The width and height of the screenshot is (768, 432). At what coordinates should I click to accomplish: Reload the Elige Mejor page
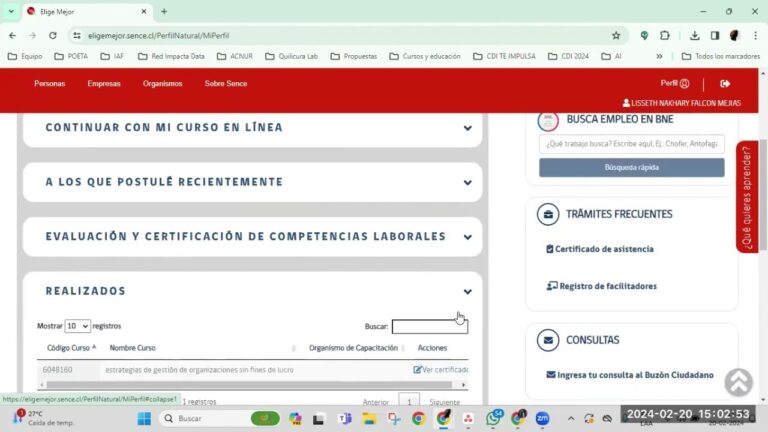pyautogui.click(x=53, y=35)
